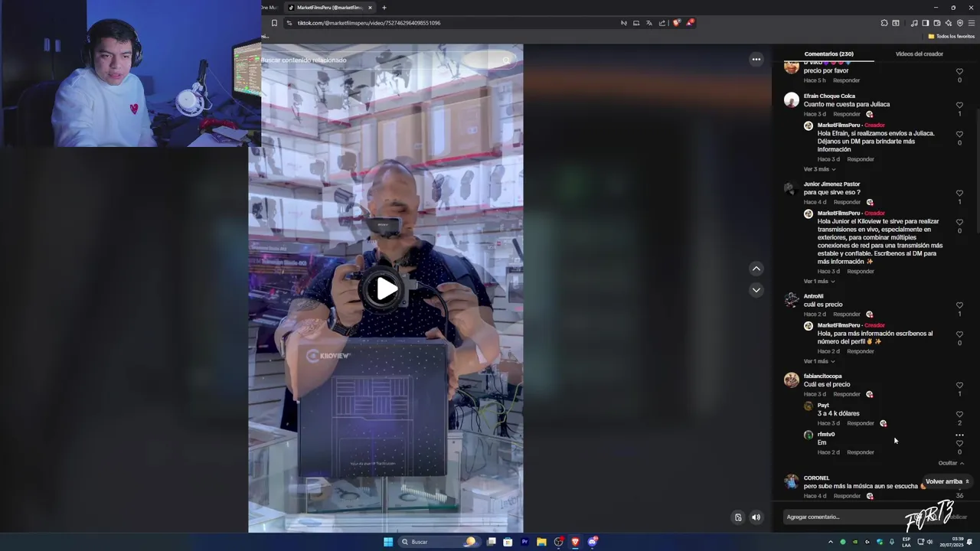Click the share icon in address bar
Viewport: 980px width, 551px height.
[x=662, y=23]
